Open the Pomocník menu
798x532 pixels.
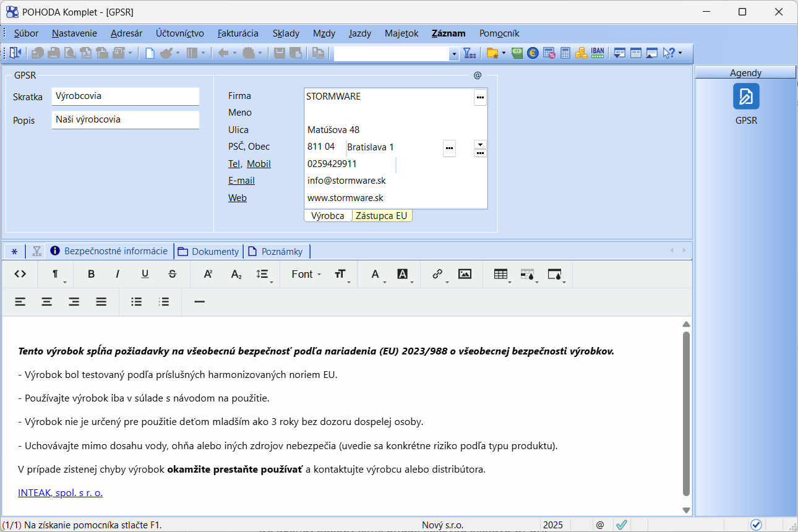point(499,33)
